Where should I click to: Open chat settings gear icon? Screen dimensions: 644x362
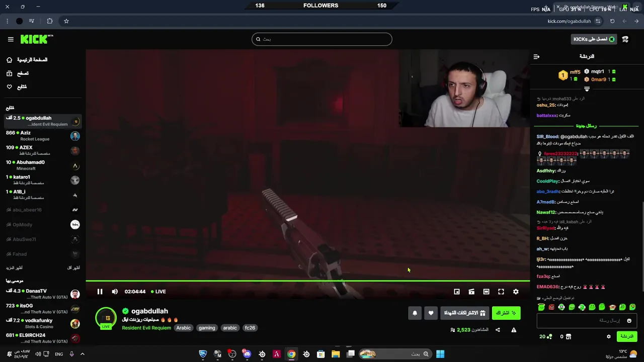tap(609, 336)
